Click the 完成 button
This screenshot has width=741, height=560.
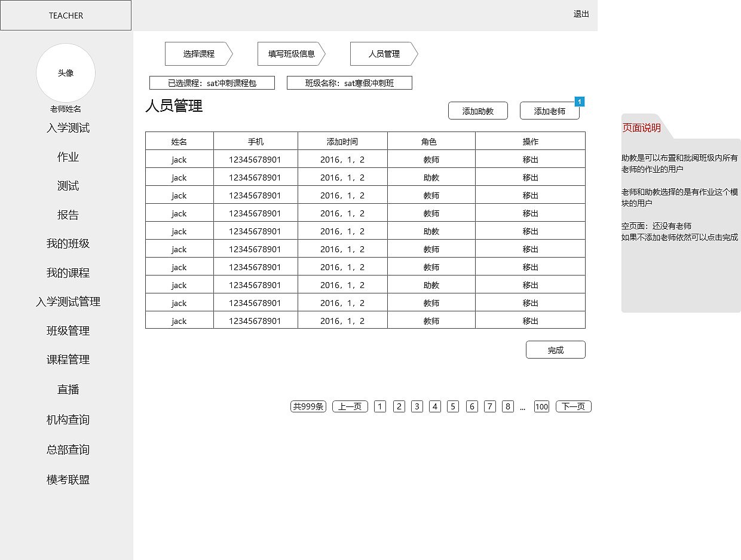coord(555,350)
